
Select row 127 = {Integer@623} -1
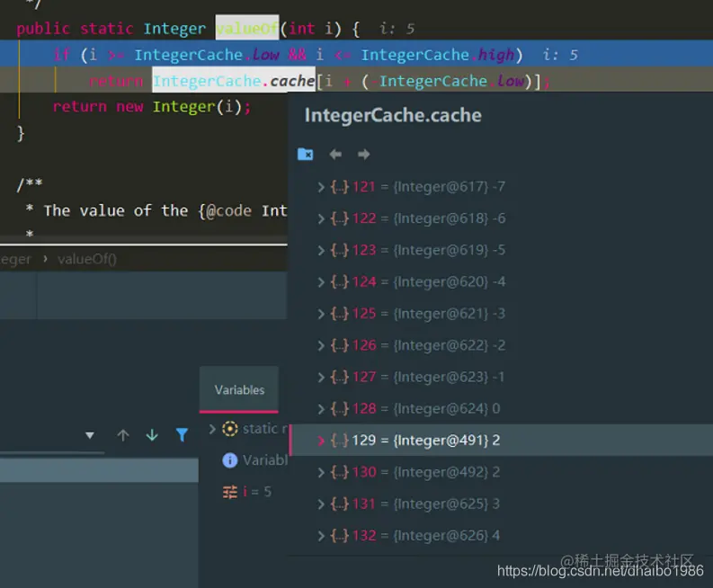[x=500, y=377]
